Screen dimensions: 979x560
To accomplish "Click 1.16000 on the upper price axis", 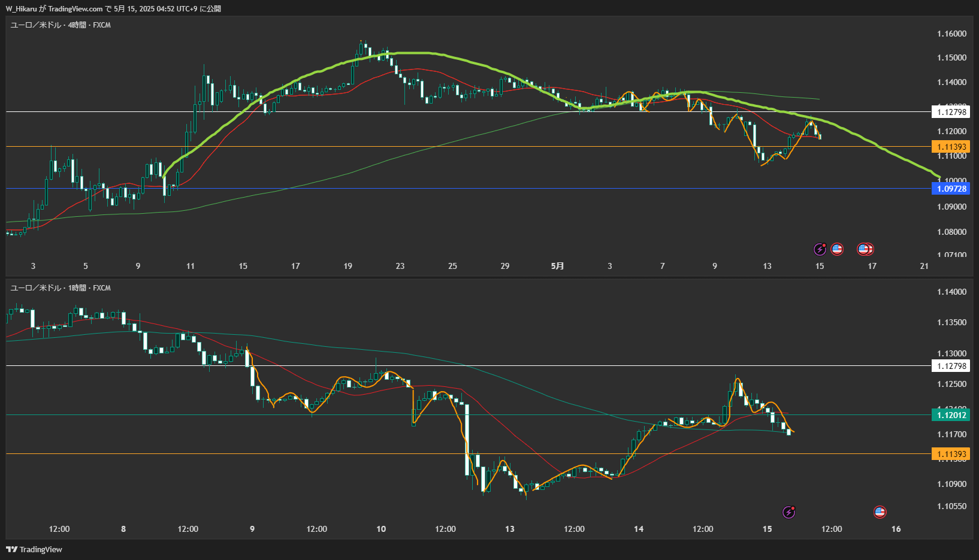I will pos(951,34).
